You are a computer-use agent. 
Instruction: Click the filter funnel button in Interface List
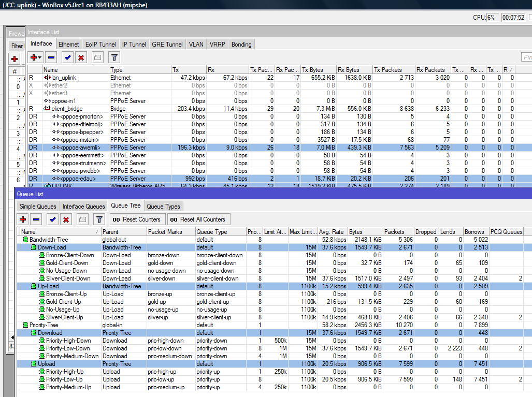(114, 57)
